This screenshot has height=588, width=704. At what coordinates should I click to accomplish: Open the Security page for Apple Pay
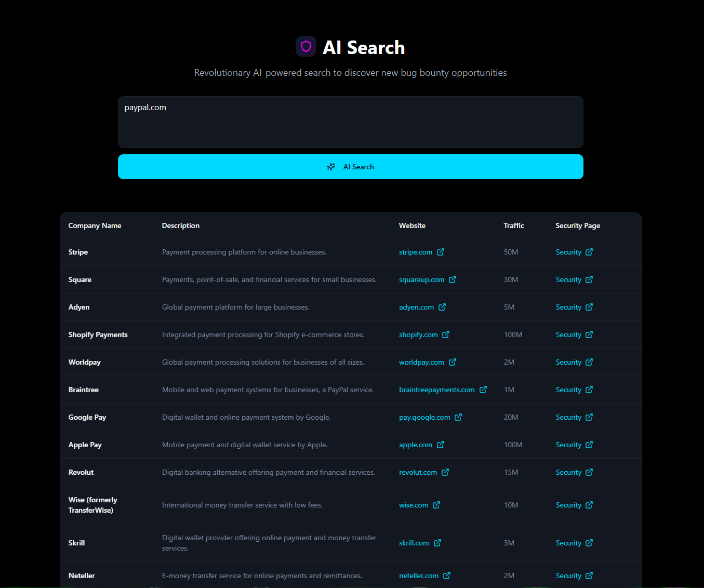tap(568, 445)
